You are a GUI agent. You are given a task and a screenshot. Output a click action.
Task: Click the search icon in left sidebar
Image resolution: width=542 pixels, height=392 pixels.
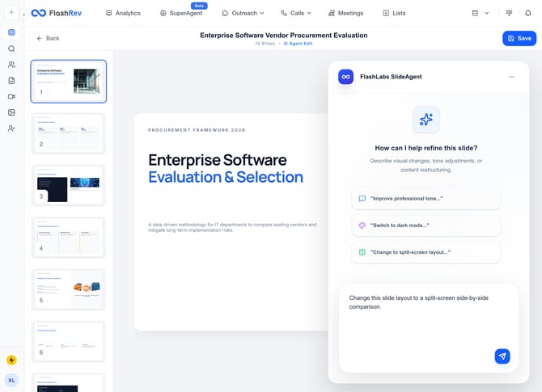(x=11, y=48)
